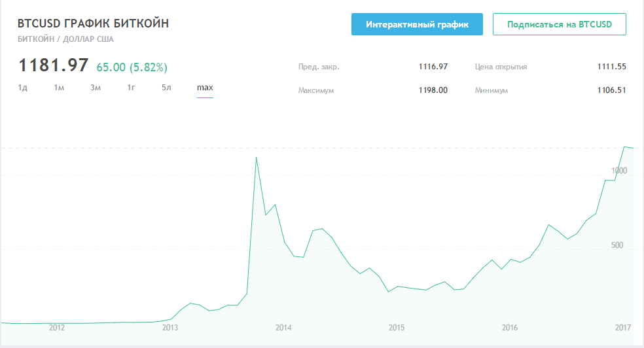Choose the max time range tab

(205, 88)
